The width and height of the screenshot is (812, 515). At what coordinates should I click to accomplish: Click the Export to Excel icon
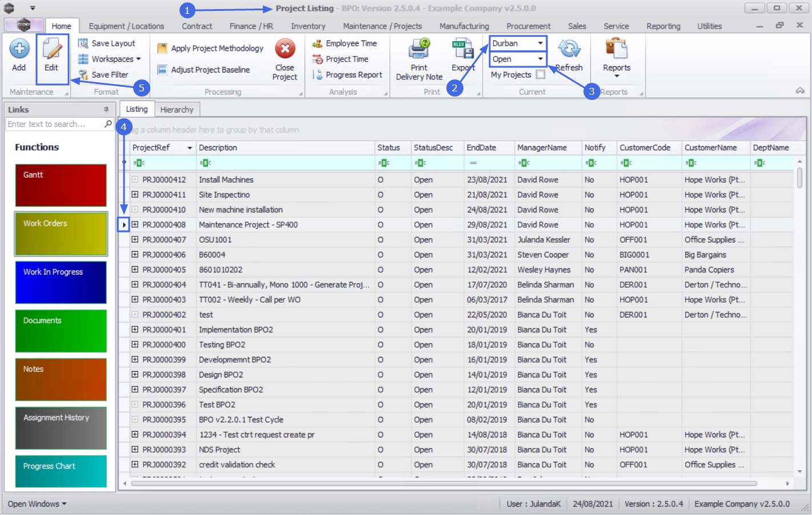(463, 49)
